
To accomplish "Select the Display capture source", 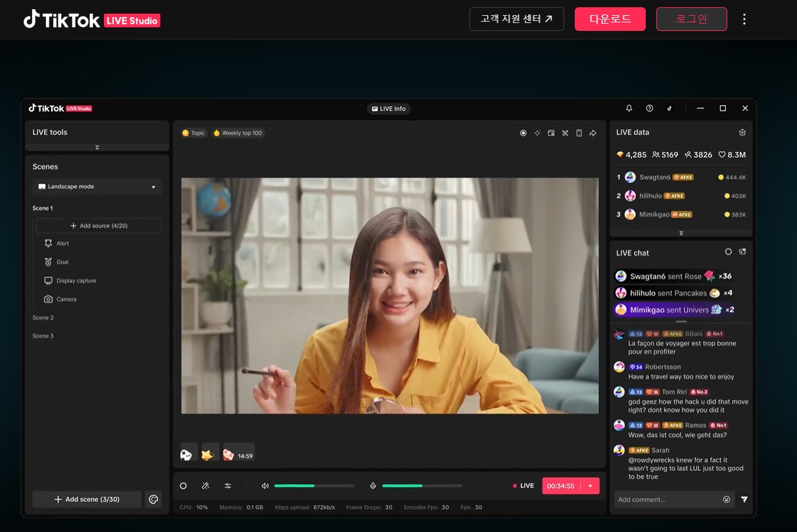I will click(x=76, y=281).
